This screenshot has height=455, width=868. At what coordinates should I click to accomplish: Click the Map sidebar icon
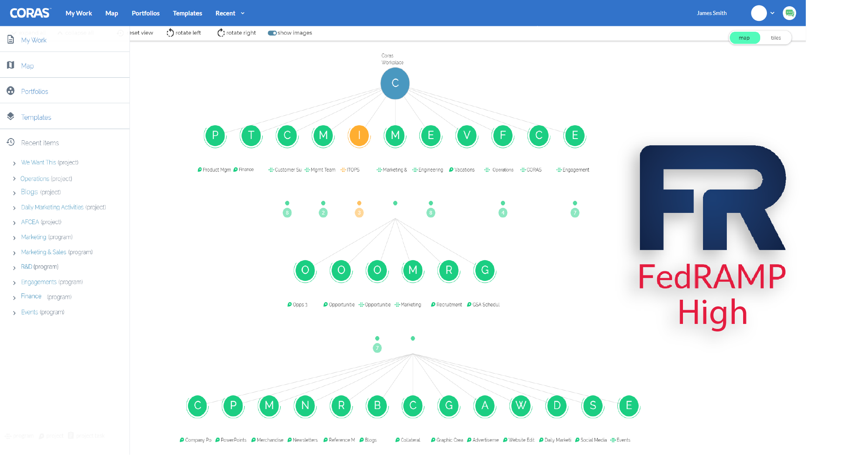10,65
